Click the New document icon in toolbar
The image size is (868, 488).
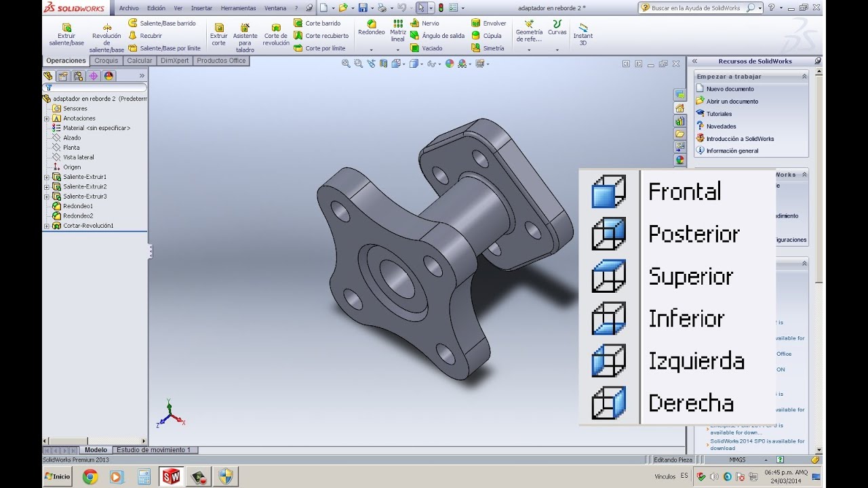point(324,7)
